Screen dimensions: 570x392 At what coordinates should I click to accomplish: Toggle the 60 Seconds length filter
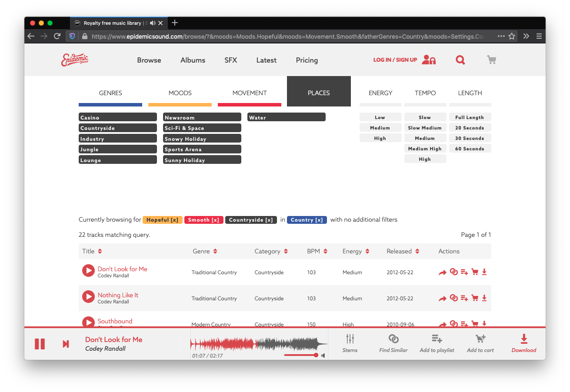[470, 149]
